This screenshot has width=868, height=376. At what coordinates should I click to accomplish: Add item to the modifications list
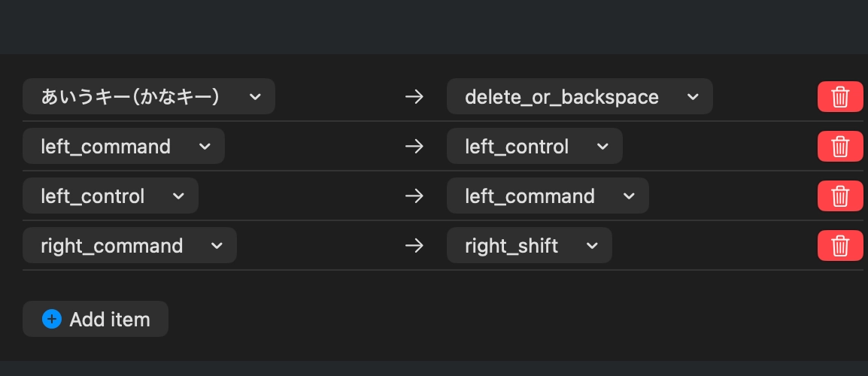tap(96, 319)
